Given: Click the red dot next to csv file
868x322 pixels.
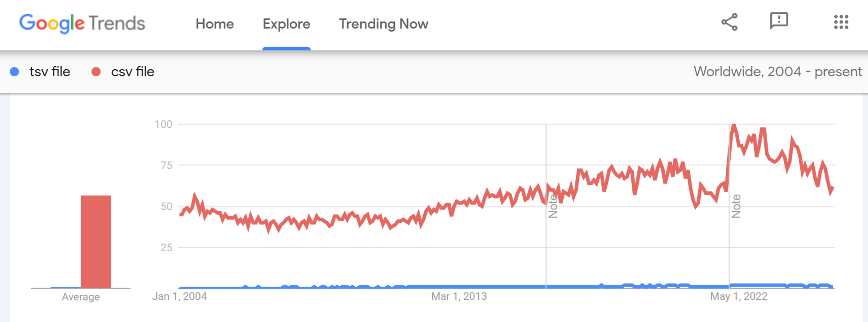Looking at the screenshot, I should pyautogui.click(x=97, y=71).
